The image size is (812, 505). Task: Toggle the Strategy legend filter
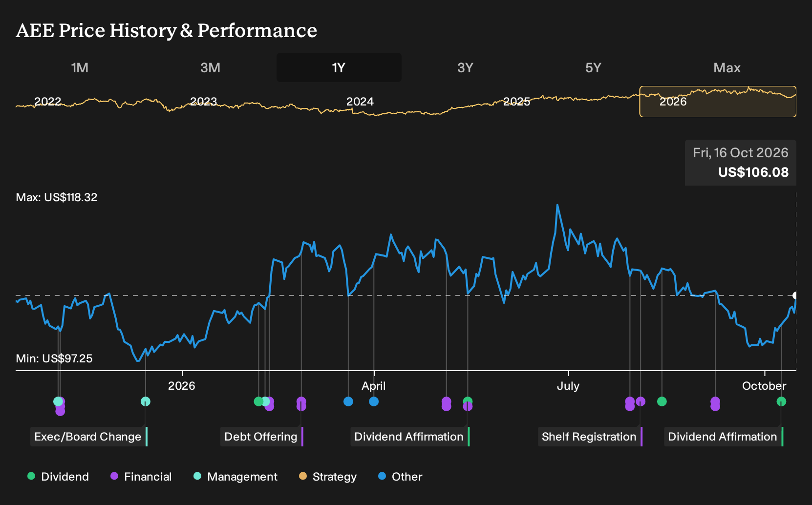[328, 477]
